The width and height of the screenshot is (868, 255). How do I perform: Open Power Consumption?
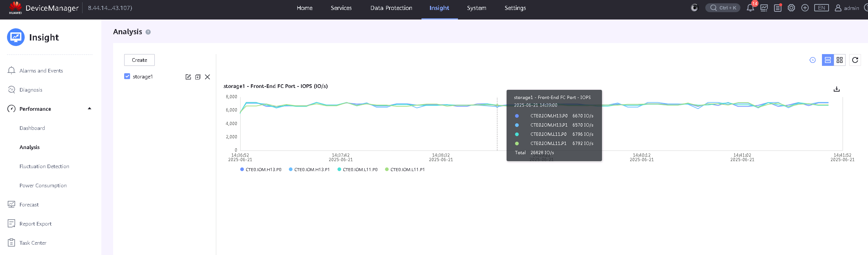point(43,185)
